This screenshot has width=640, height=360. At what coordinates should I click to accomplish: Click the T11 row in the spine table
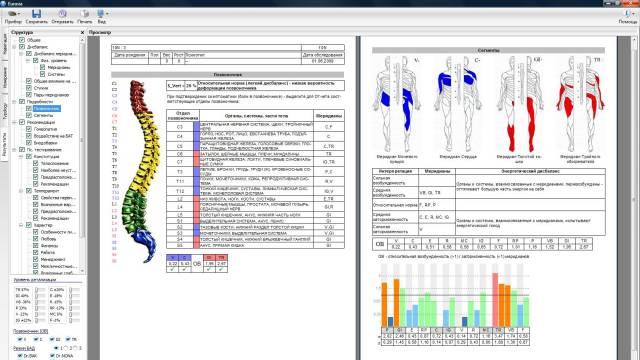click(256, 181)
